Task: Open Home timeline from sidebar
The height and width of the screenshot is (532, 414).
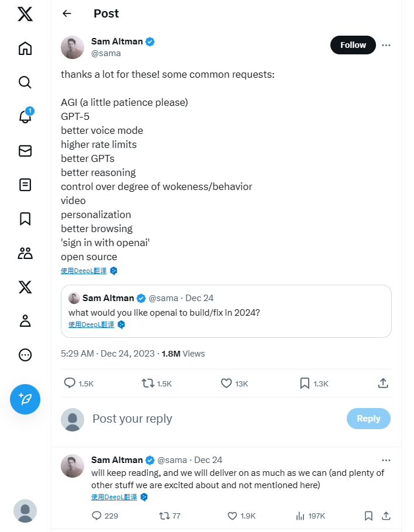Action: coord(25,49)
